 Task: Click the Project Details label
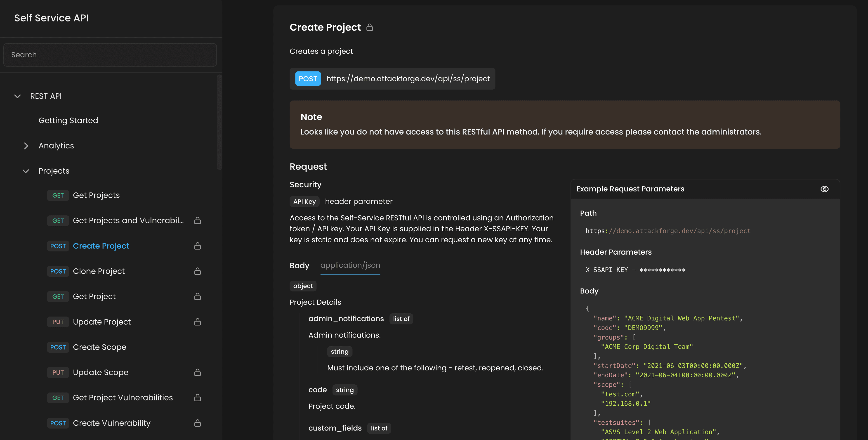click(x=315, y=303)
